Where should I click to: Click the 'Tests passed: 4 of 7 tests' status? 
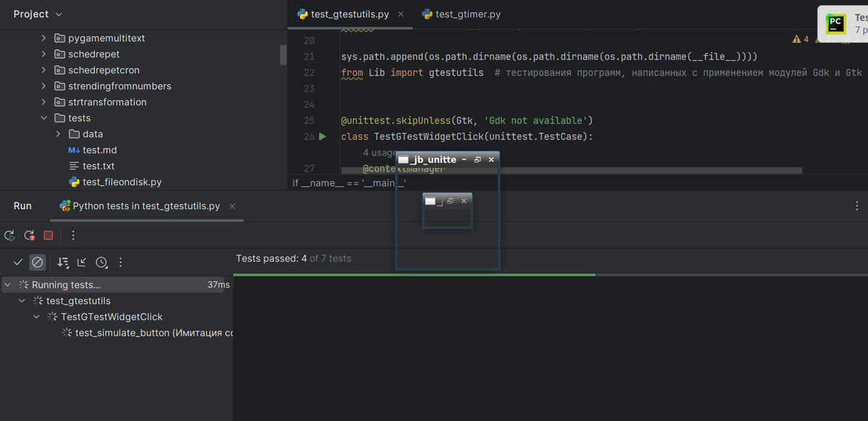click(294, 258)
